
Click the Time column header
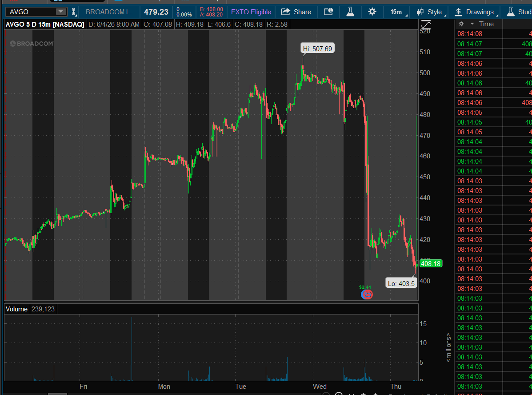(486, 24)
